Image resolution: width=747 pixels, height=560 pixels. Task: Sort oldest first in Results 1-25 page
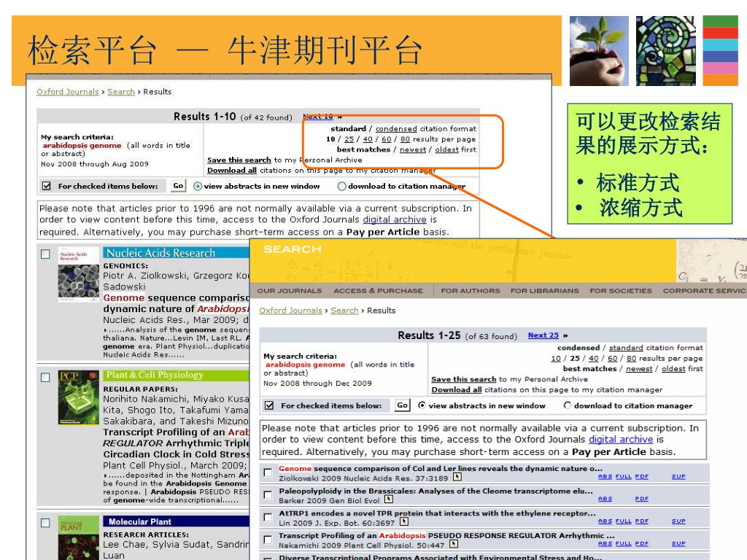click(x=673, y=368)
